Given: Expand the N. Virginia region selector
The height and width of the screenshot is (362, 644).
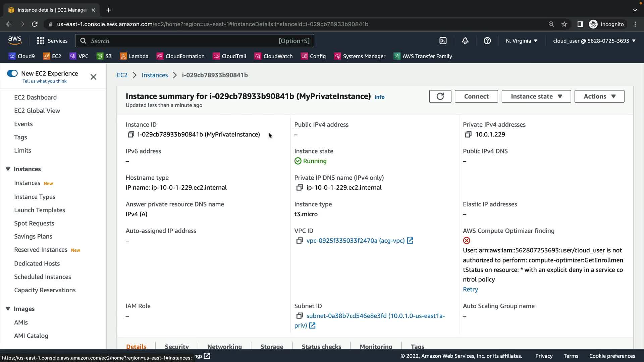Looking at the screenshot, I should (521, 41).
